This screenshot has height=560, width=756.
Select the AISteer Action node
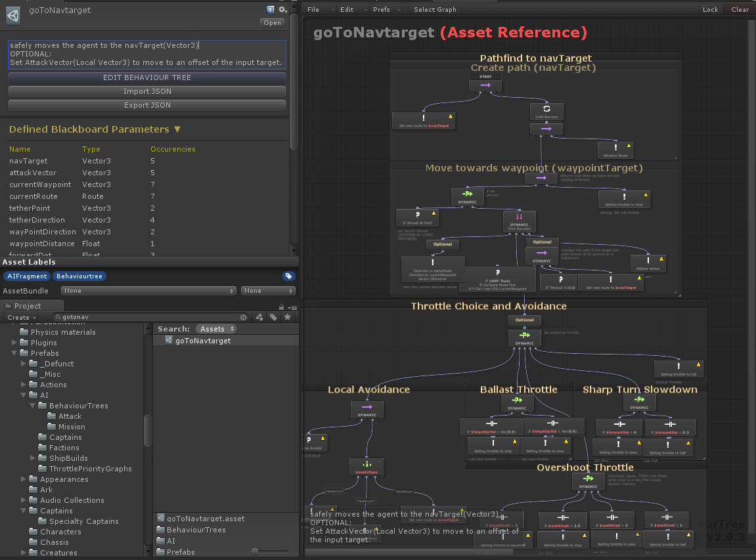[x=648, y=264]
